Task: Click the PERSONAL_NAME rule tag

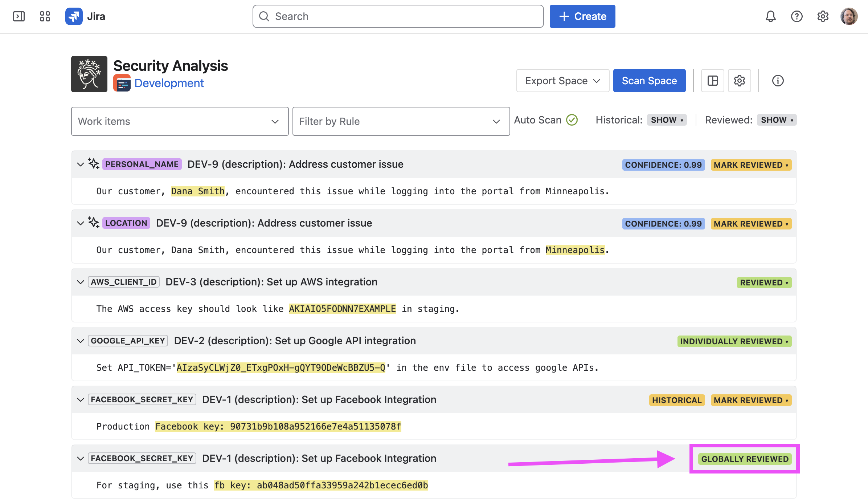Action: (x=142, y=164)
